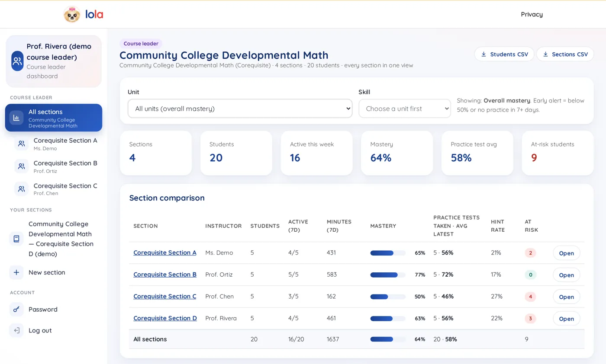Follow the Corequisite Section B table link
Screen dimensions: 606x364
pos(165,275)
